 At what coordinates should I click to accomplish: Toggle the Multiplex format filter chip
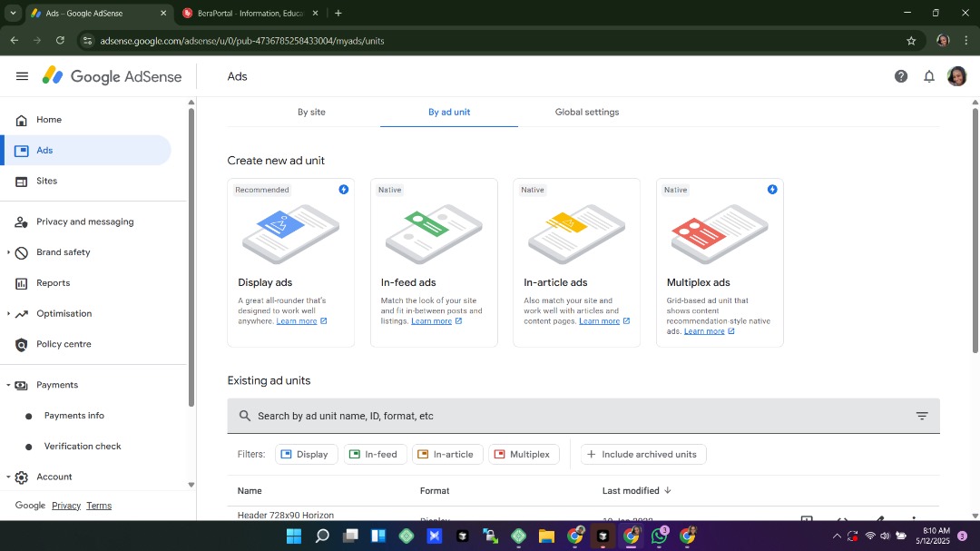(524, 454)
